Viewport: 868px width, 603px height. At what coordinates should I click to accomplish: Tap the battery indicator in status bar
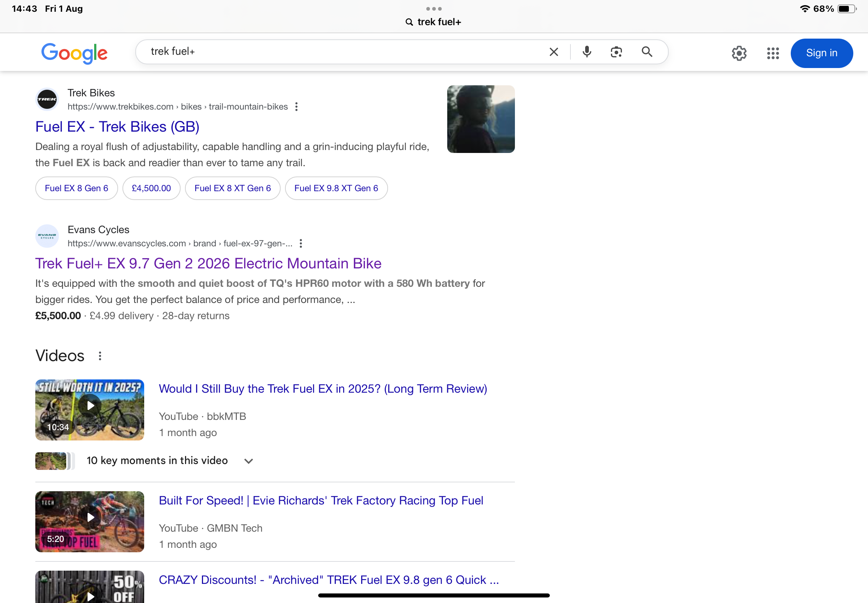click(x=847, y=9)
